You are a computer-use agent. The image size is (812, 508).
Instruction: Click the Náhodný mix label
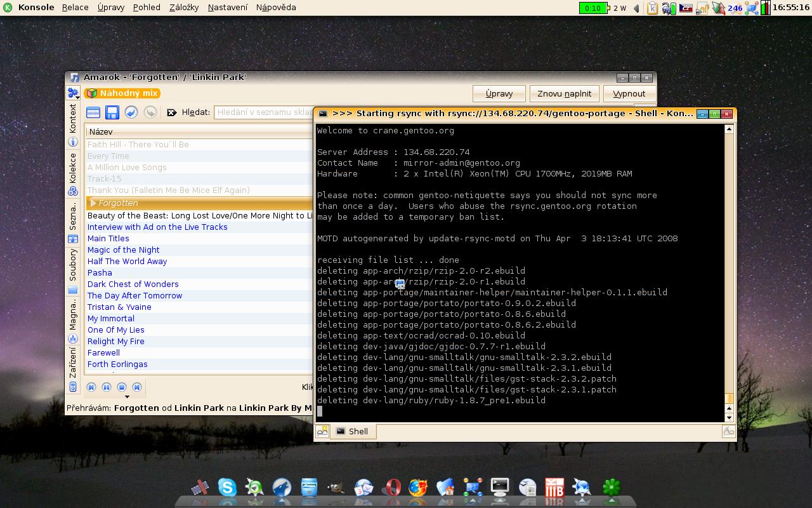point(122,93)
